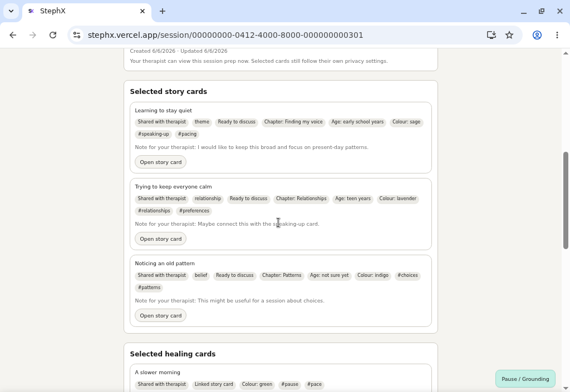Click 'Ready to discuss' chip on Noticing an old pattern
The height and width of the screenshot is (392, 570).
pos(235,275)
